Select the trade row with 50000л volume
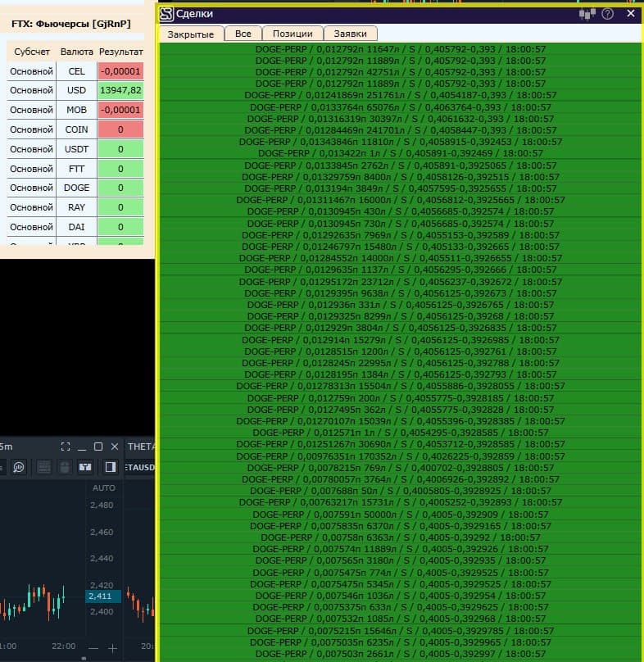 point(401,515)
